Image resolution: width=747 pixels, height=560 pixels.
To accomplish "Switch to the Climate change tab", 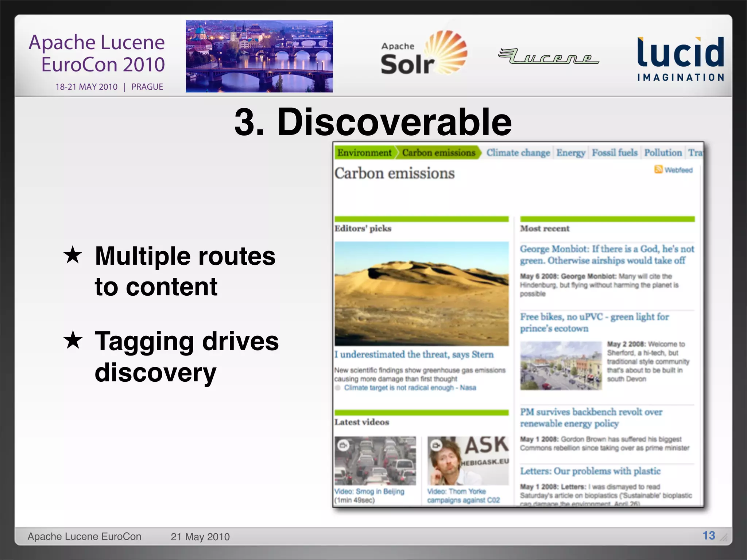I will [x=518, y=153].
